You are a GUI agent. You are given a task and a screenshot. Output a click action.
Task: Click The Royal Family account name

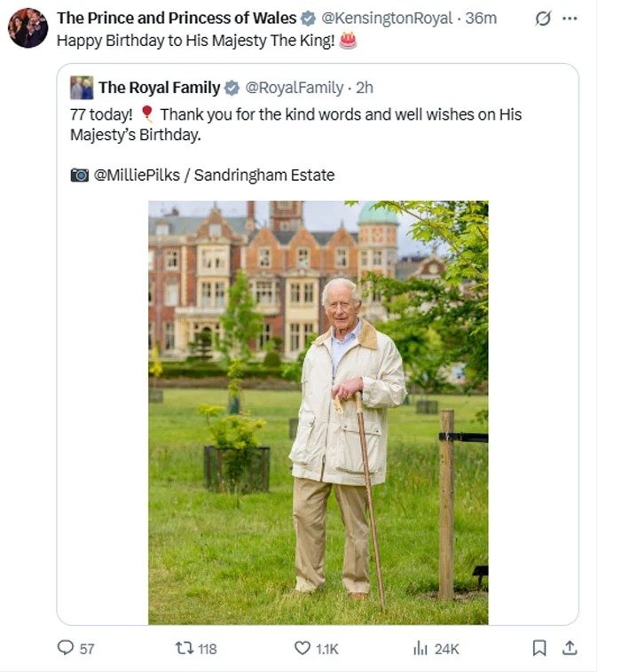[x=159, y=87]
